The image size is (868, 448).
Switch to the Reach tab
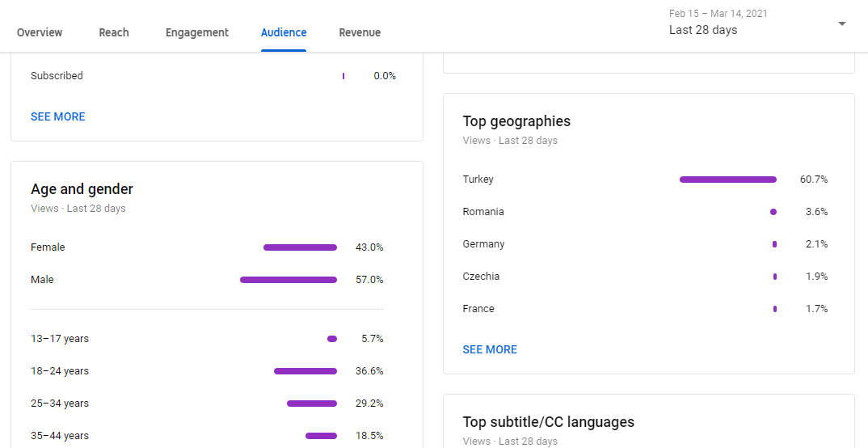(114, 32)
